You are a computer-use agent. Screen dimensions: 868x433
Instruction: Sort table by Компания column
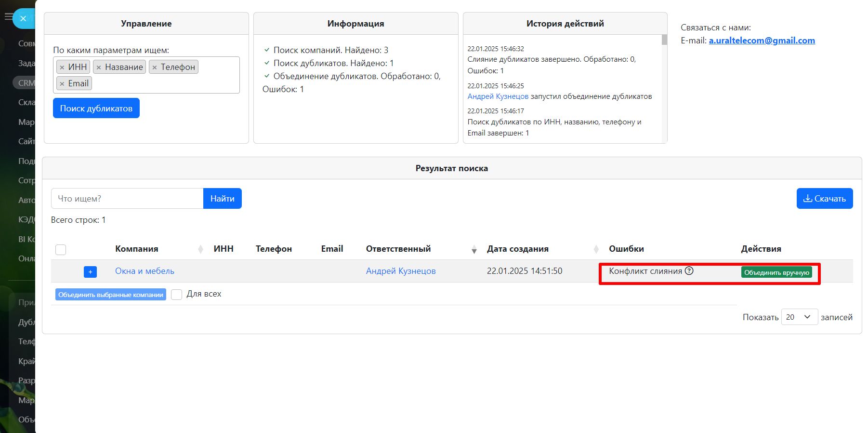[x=200, y=249]
